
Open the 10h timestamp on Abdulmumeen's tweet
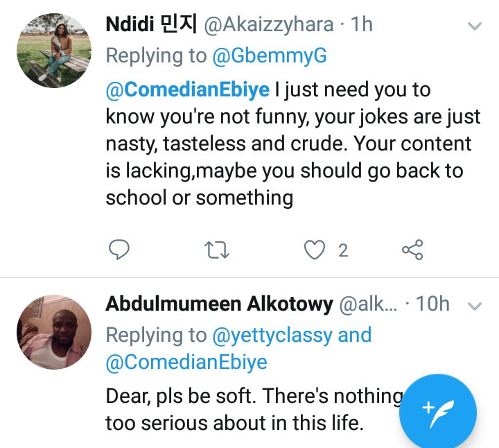(x=433, y=304)
